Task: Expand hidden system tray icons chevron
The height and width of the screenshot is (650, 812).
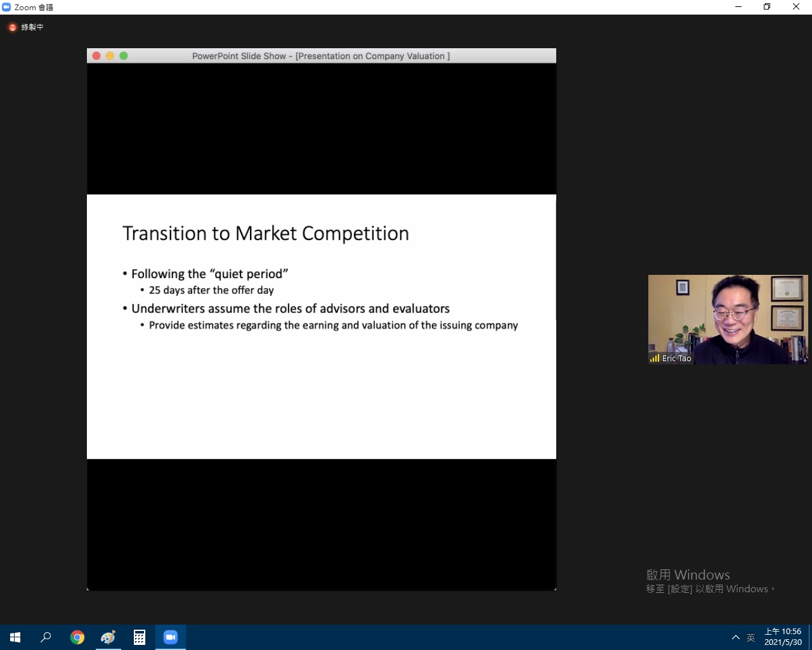Action: pos(735,637)
